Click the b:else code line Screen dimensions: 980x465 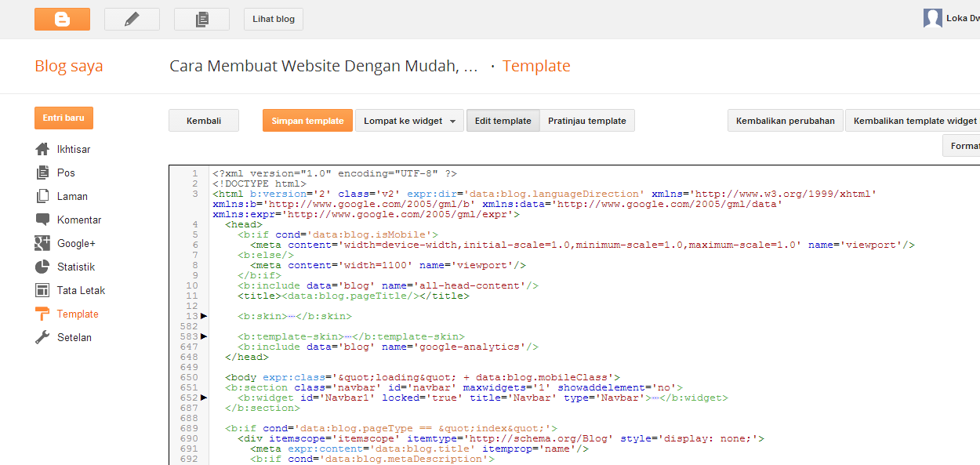click(266, 255)
